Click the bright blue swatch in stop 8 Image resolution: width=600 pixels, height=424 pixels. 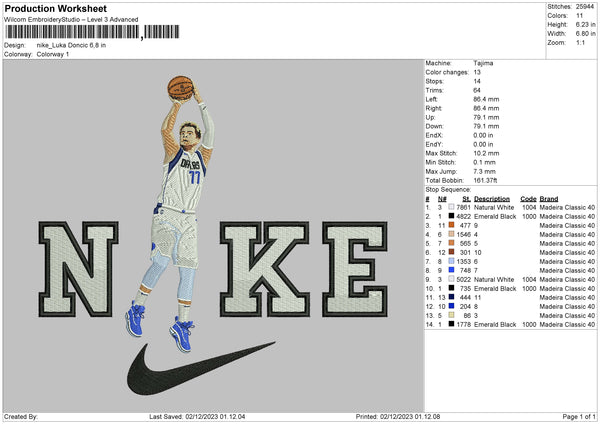coord(452,270)
